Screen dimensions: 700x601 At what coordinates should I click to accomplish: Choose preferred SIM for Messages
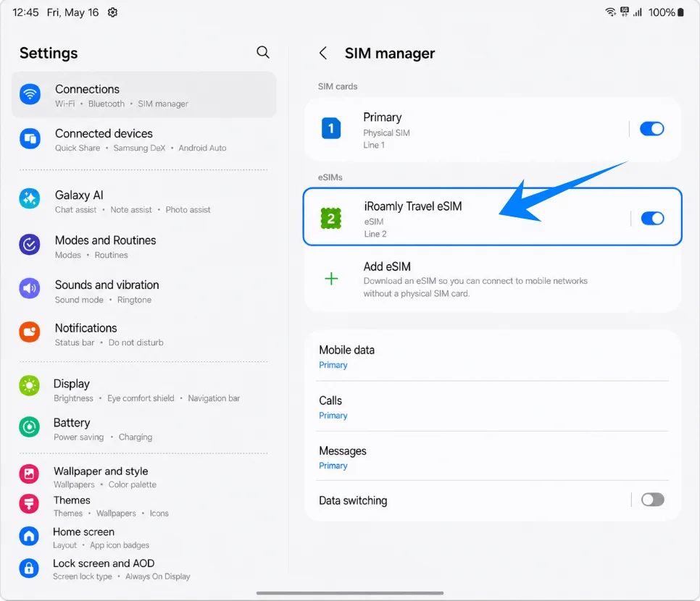tap(493, 457)
